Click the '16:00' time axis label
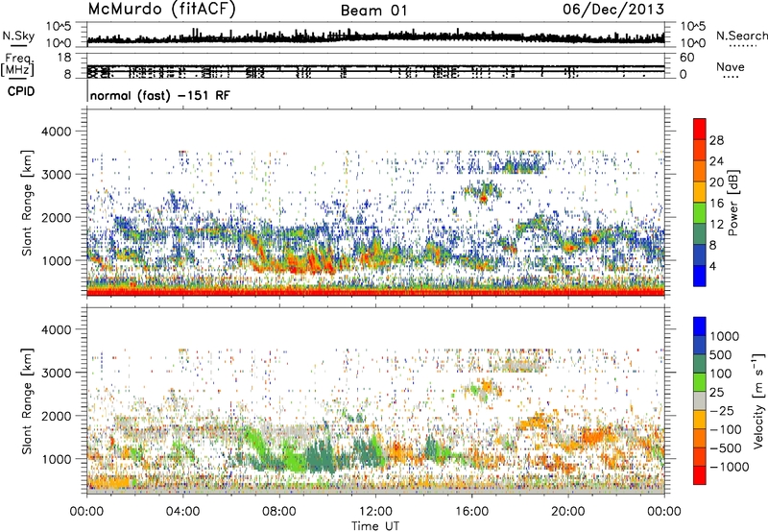 click(471, 512)
